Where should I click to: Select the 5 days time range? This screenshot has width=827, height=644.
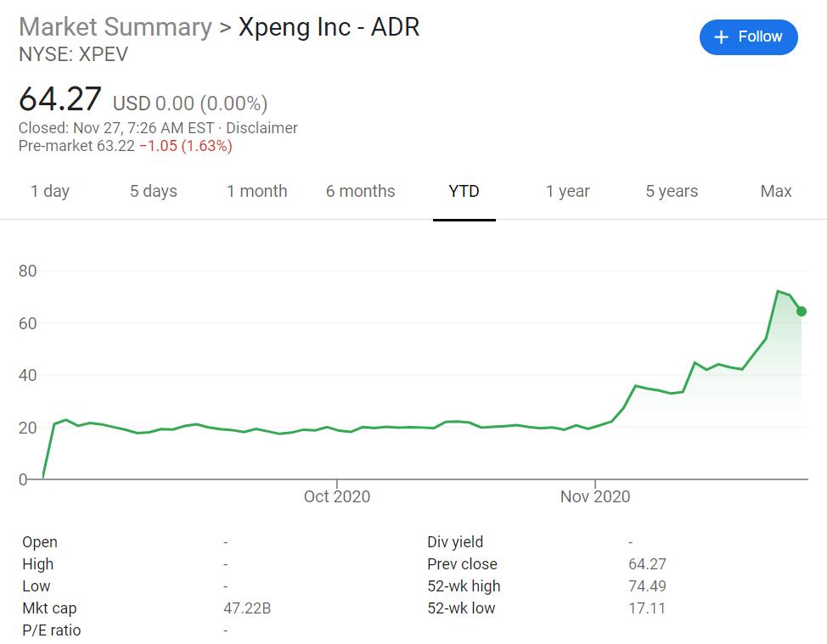pyautogui.click(x=154, y=191)
